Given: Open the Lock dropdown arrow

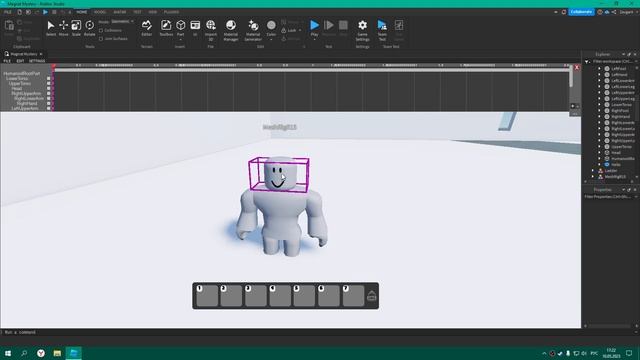Looking at the screenshot, I should point(300,31).
